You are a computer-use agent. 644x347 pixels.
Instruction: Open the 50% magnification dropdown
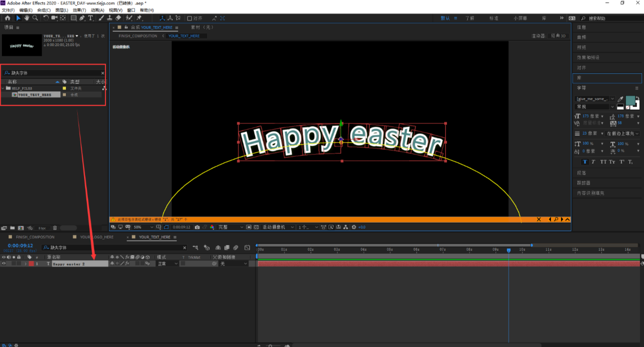pos(144,227)
